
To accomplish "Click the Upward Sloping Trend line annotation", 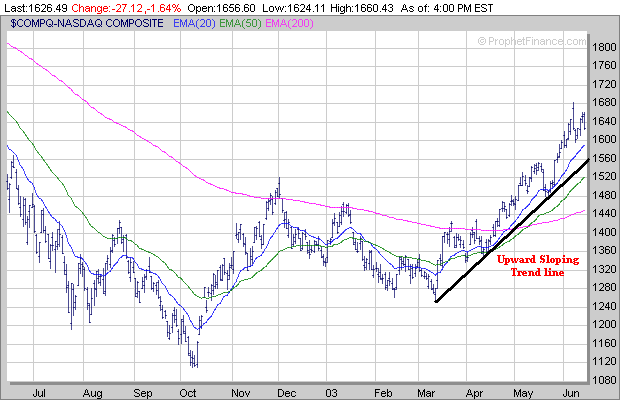I will (x=538, y=266).
